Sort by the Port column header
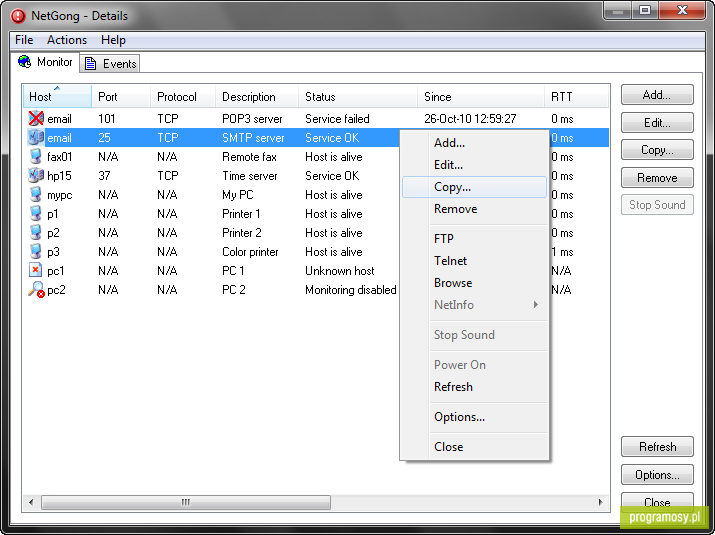715x535 pixels. pyautogui.click(x=121, y=97)
